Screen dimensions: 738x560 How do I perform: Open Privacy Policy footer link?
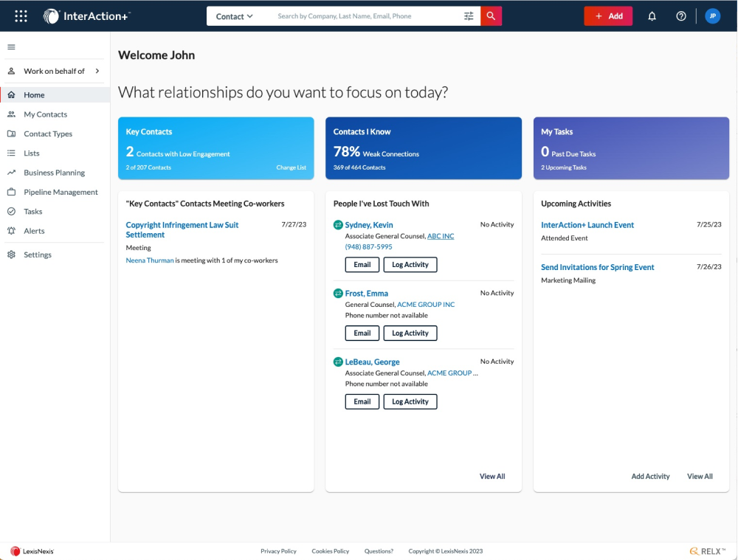point(279,551)
